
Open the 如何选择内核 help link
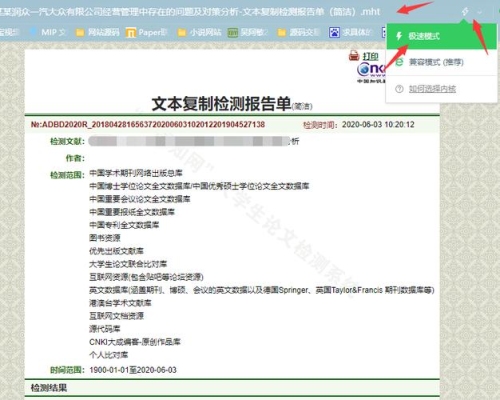click(x=432, y=89)
